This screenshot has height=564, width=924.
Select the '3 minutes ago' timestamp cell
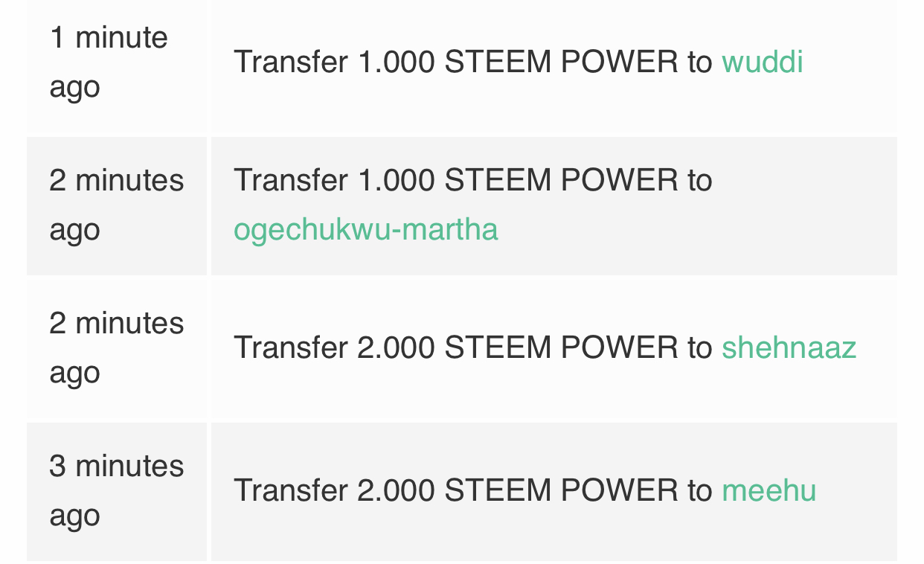[x=117, y=490]
